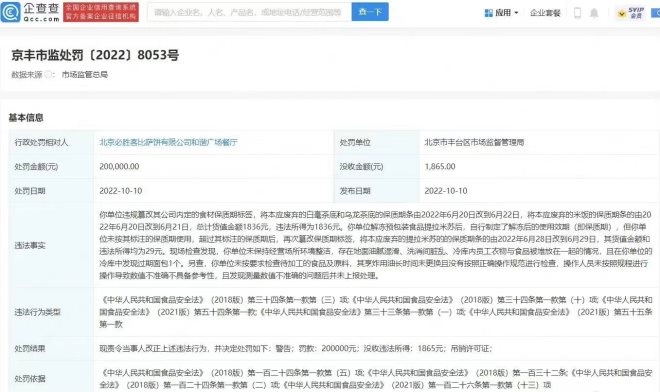Click the 处罚结果 text 现责令当事人改正
The height and width of the screenshot is (392, 660).
click(x=296, y=349)
